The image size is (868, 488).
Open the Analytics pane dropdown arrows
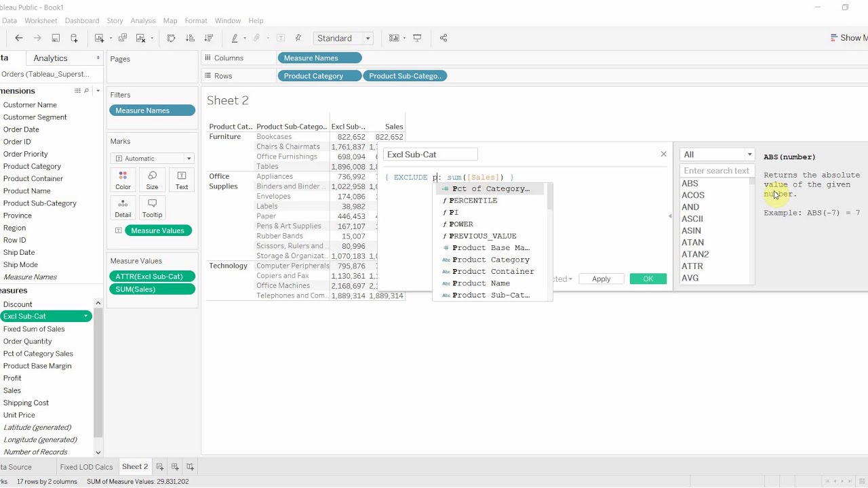[98, 58]
